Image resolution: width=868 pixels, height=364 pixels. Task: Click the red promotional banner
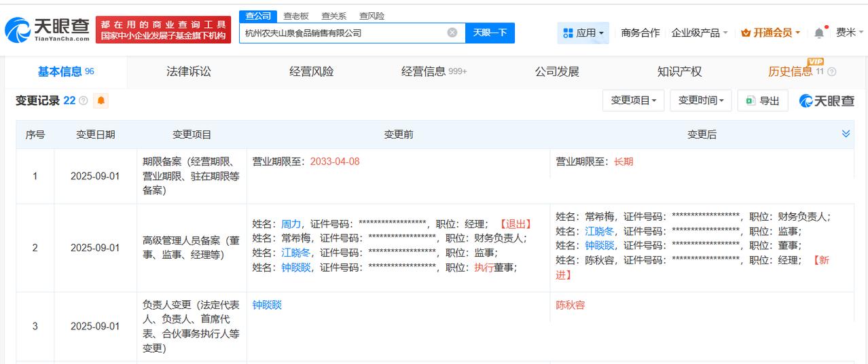(163, 30)
